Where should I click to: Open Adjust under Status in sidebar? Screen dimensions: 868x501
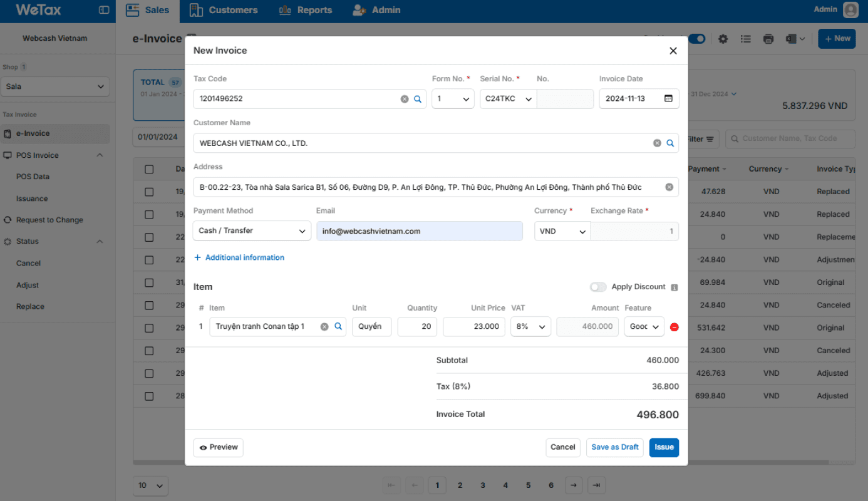[x=28, y=285]
